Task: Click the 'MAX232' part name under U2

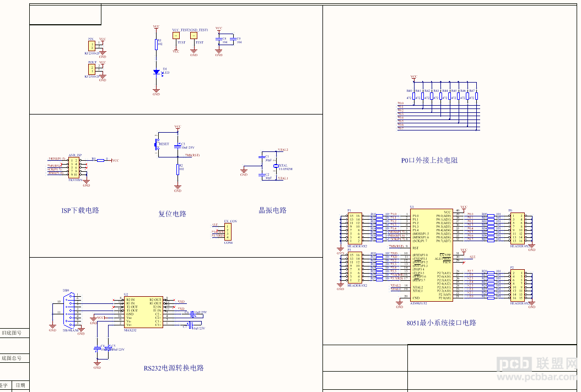Action: [130, 330]
